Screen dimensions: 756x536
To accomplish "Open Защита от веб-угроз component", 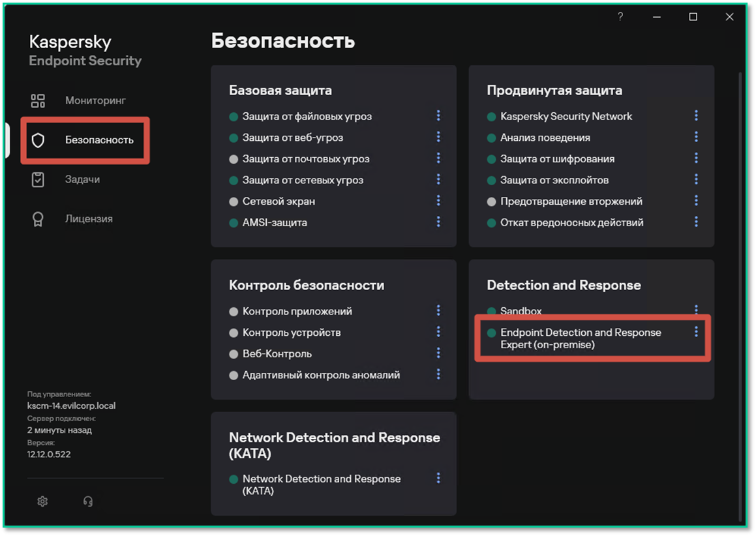I will tap(293, 138).
